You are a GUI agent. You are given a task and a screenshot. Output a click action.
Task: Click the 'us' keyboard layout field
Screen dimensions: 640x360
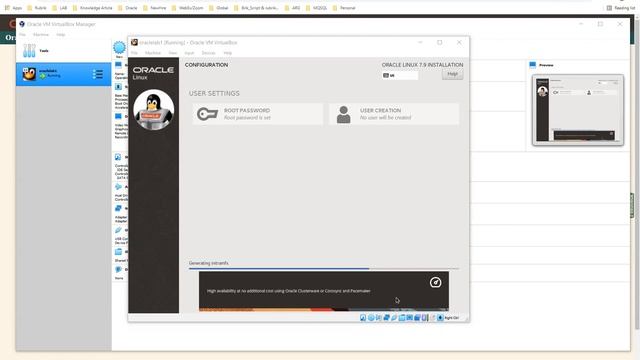pos(400,75)
